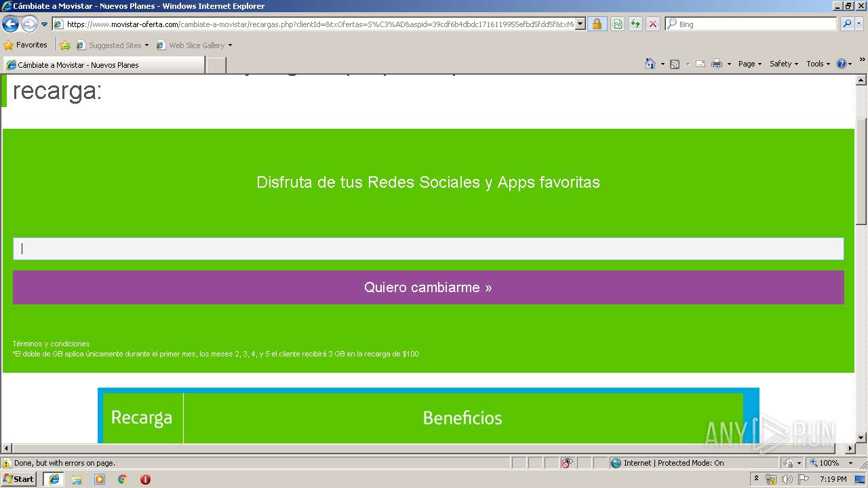Image resolution: width=868 pixels, height=488 pixels.
Task: Go back with the browser Back arrow
Action: (x=10, y=24)
